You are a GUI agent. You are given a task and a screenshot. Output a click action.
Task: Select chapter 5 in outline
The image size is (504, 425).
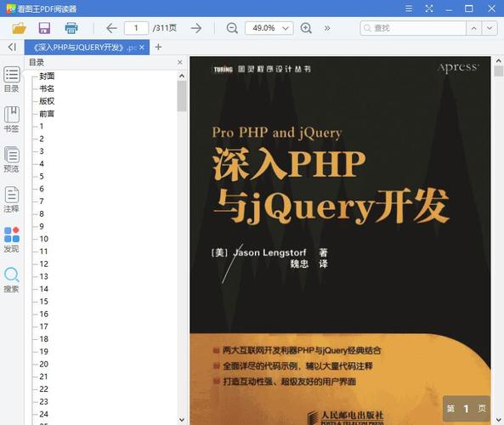(x=42, y=176)
